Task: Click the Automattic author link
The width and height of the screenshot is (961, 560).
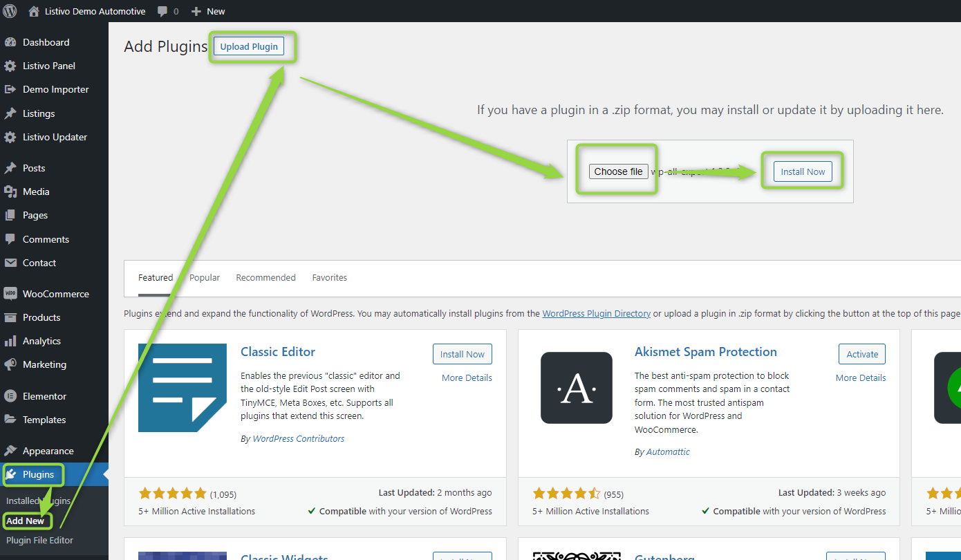Action: [668, 451]
